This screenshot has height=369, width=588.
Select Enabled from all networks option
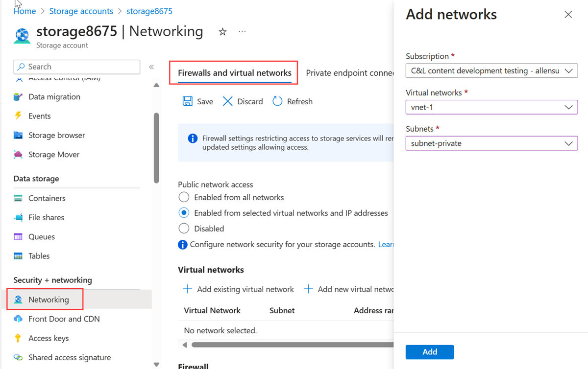184,197
